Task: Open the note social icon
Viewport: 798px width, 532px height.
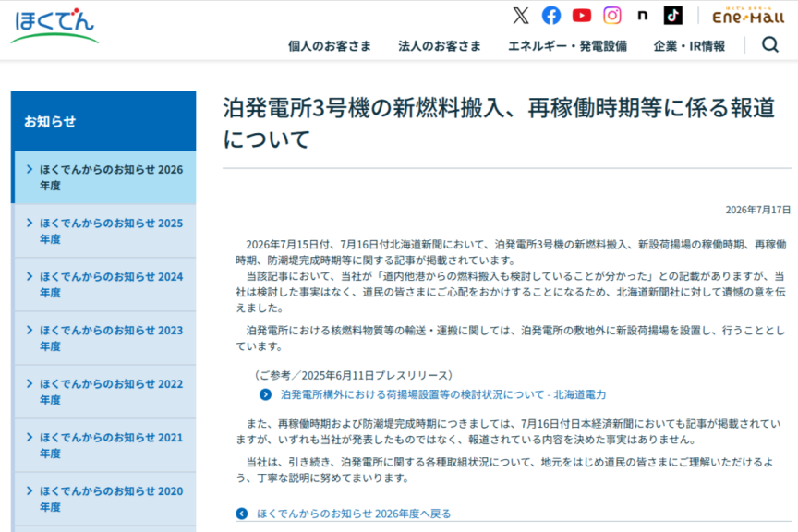Action: point(642,16)
